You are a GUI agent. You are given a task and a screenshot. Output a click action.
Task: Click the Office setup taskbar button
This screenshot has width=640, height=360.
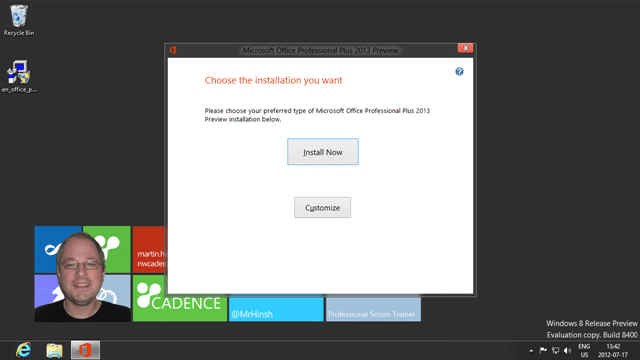click(x=85, y=350)
